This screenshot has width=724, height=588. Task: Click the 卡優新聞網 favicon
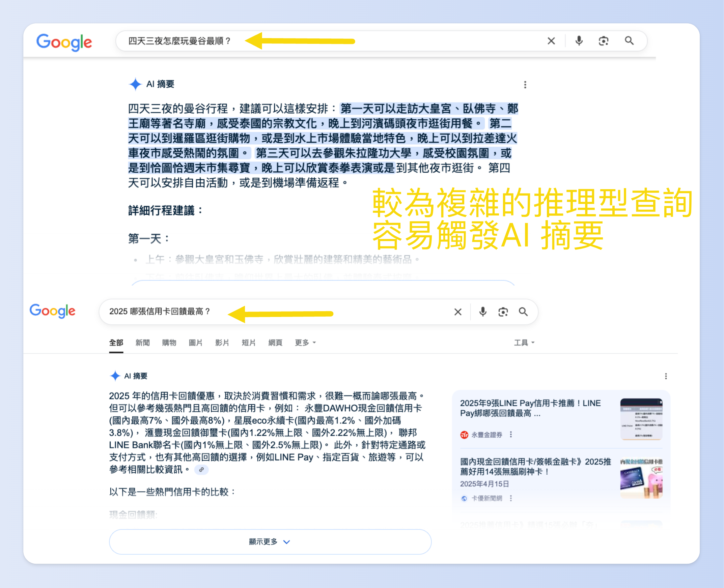(464, 498)
